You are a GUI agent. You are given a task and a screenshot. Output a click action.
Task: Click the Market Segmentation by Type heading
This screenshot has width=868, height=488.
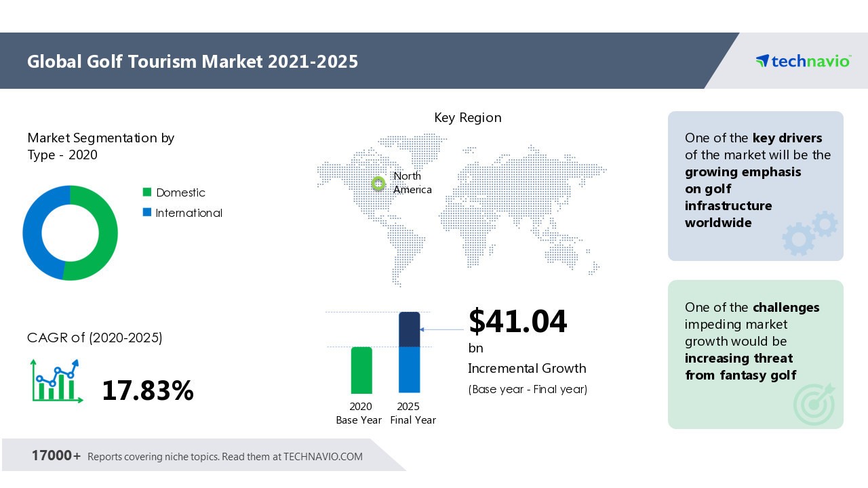(100, 146)
